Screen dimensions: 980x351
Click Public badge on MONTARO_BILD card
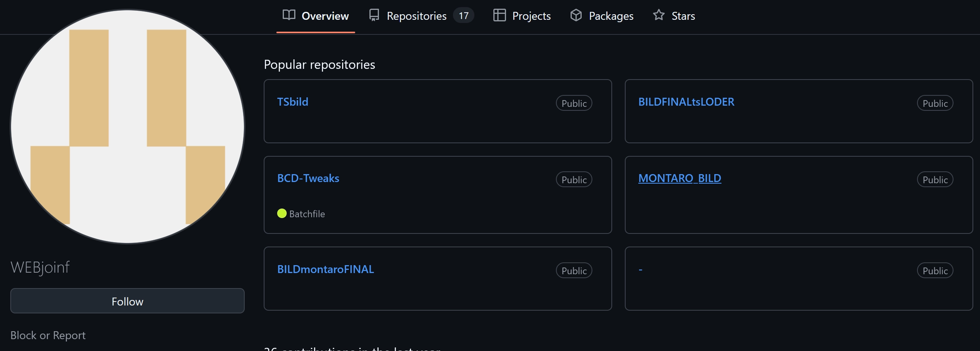point(935,179)
